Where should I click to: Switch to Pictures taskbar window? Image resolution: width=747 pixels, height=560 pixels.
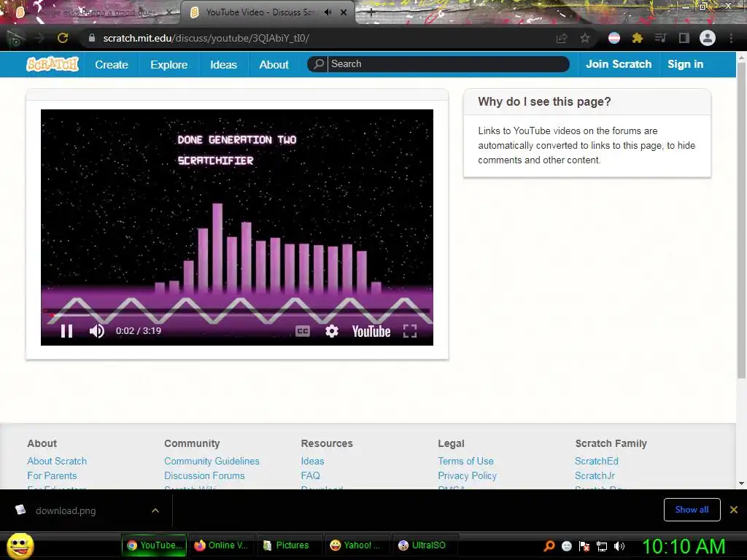coord(290,545)
